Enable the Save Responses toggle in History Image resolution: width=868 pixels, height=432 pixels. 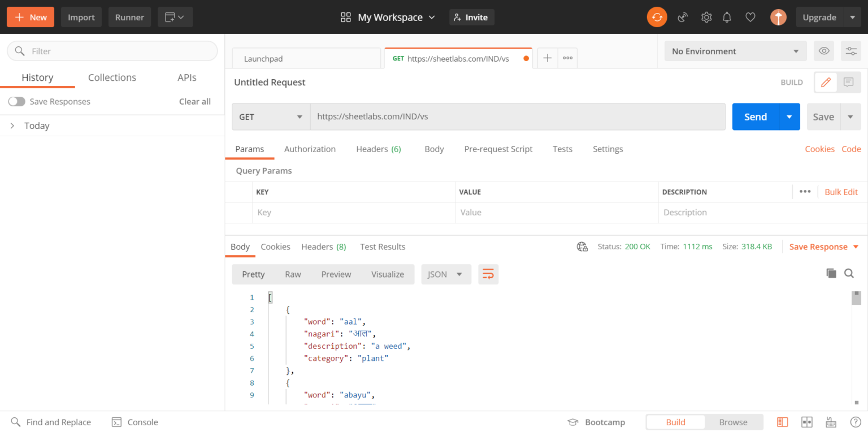[17, 101]
